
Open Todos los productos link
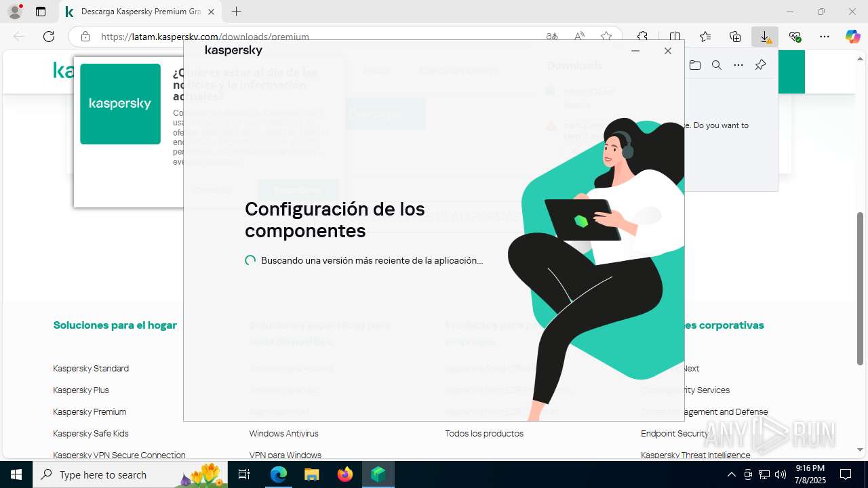click(484, 433)
